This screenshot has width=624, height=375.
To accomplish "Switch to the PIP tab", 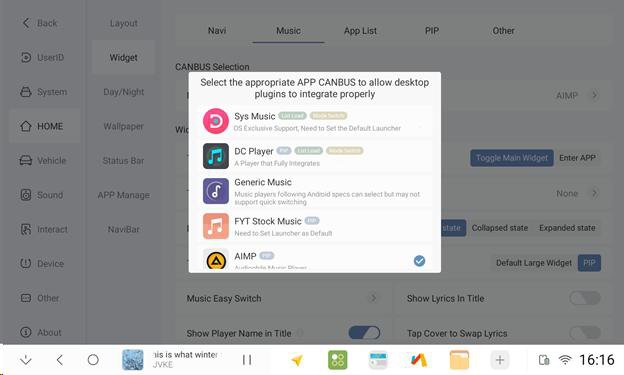I will (432, 31).
